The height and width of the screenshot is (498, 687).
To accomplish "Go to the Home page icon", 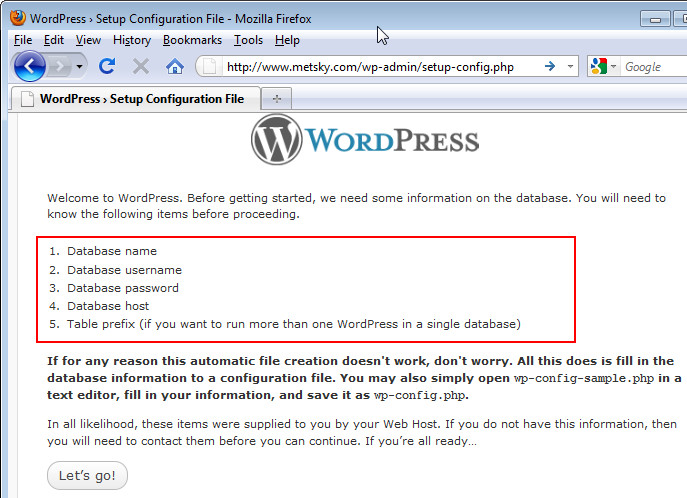I will pos(175,67).
